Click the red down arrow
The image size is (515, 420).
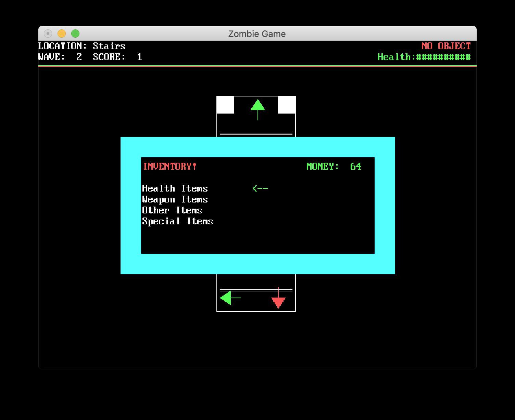point(278,298)
